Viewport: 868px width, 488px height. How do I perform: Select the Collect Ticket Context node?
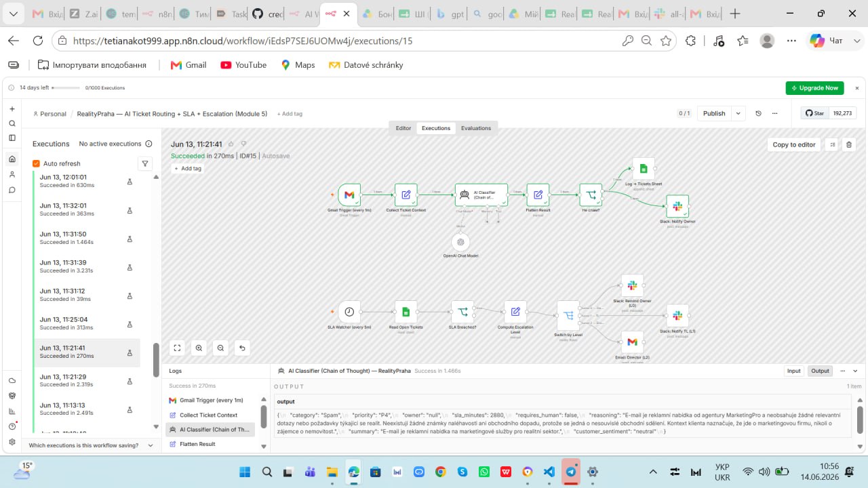click(x=406, y=195)
